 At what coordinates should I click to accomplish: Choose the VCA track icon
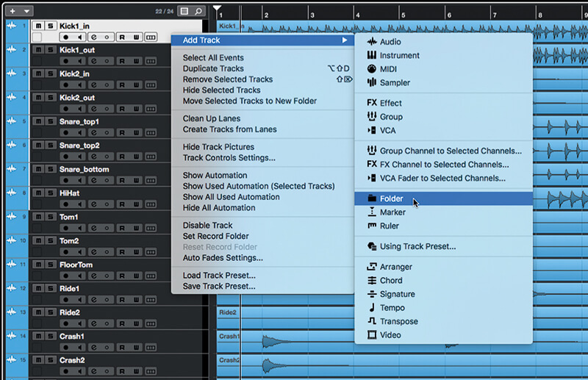pos(372,130)
